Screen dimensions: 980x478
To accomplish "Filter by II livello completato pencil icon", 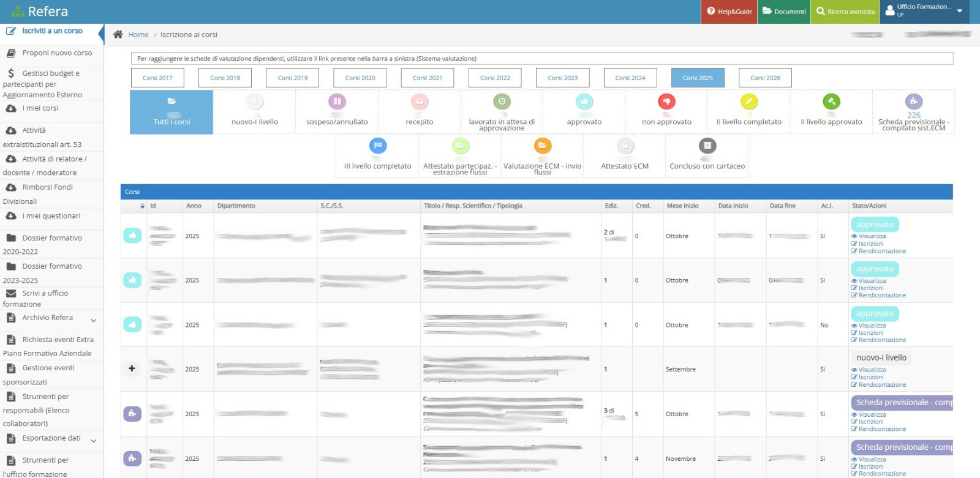I will point(749,102).
